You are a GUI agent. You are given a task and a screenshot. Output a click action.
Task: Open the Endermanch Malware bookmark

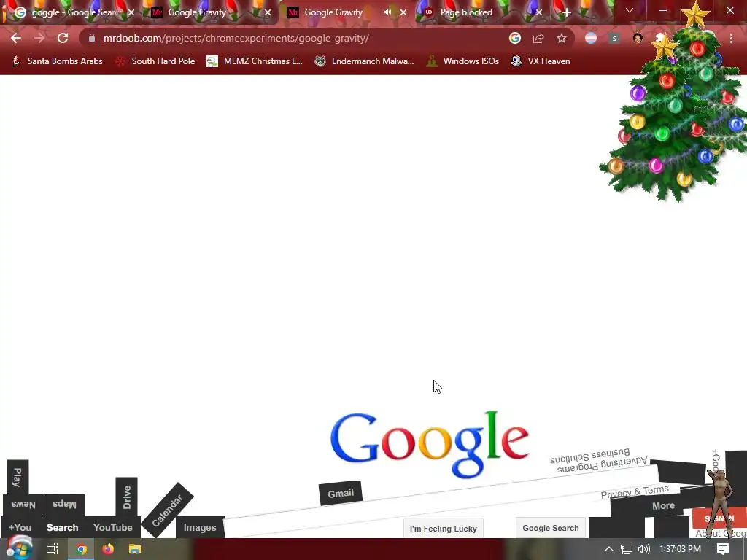[365, 61]
